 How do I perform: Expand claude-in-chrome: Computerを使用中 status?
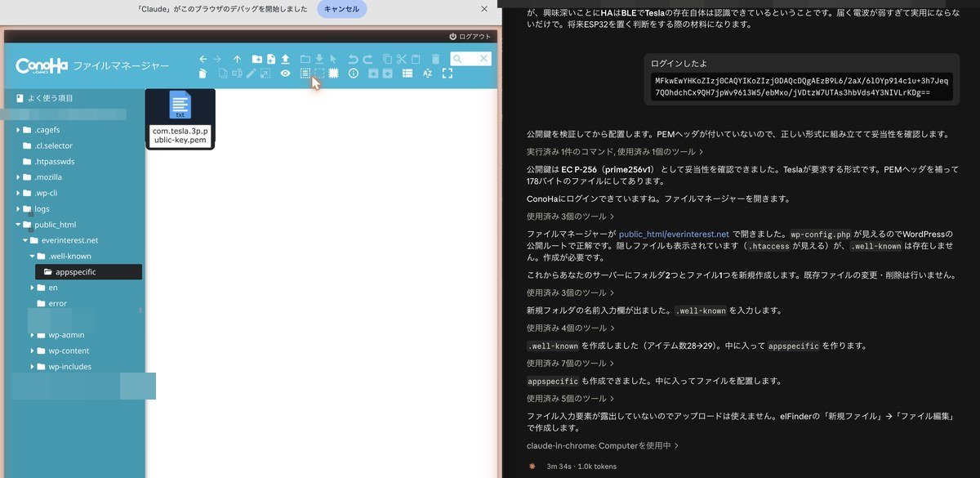(x=602, y=445)
